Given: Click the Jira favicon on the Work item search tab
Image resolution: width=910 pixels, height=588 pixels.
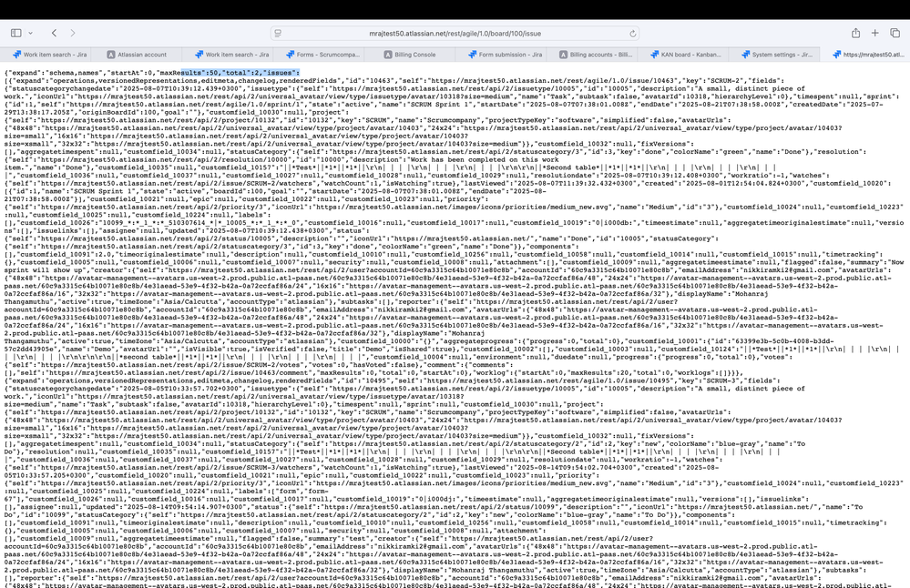Looking at the screenshot, I should click(16, 54).
